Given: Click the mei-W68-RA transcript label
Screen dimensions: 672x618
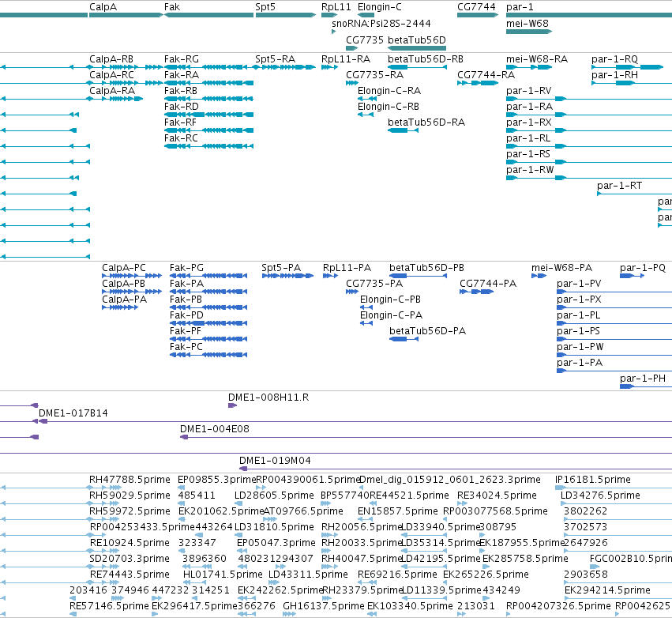Looking at the screenshot, I should pyautogui.click(x=536, y=59).
